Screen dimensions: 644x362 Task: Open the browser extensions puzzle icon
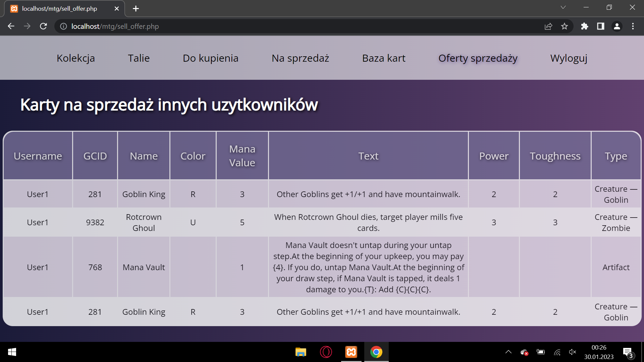tap(585, 26)
